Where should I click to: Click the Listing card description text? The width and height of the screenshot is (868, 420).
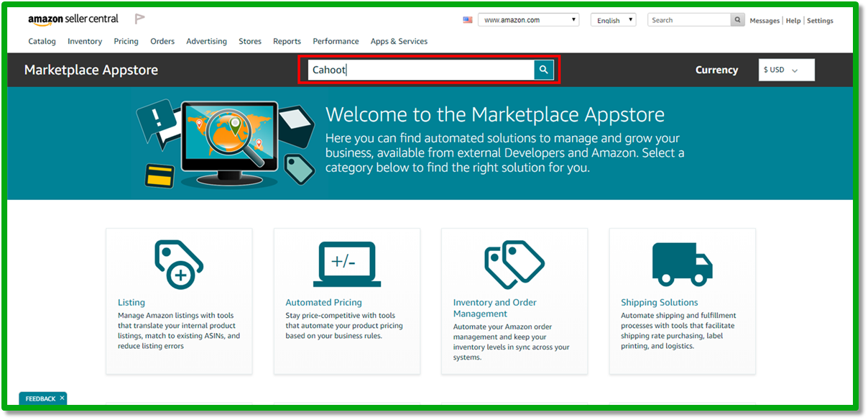pos(179,331)
